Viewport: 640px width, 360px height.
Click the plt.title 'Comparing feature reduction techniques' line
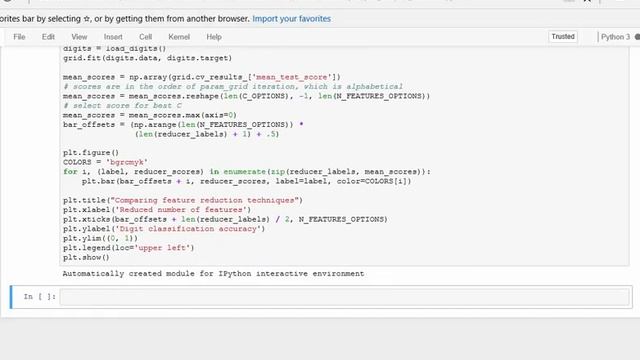183,200
